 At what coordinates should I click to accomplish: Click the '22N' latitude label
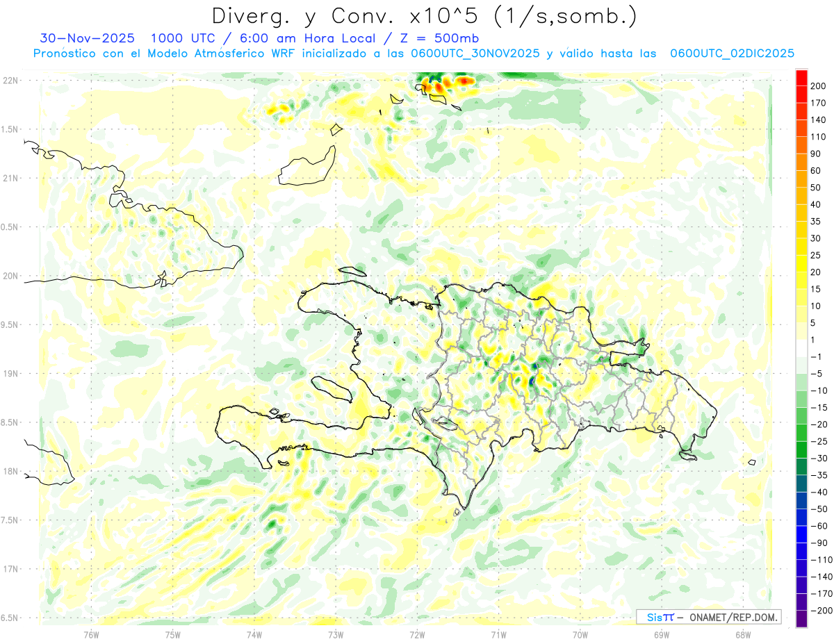(10, 81)
